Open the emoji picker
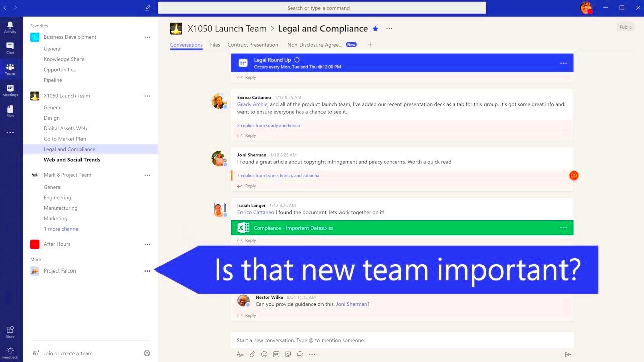644x362 pixels. pos(264,354)
